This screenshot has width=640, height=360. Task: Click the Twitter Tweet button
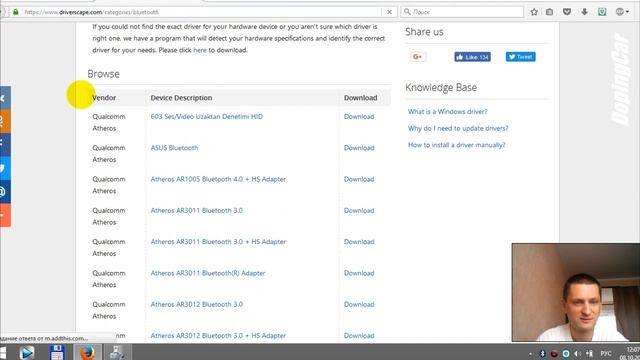coord(520,57)
